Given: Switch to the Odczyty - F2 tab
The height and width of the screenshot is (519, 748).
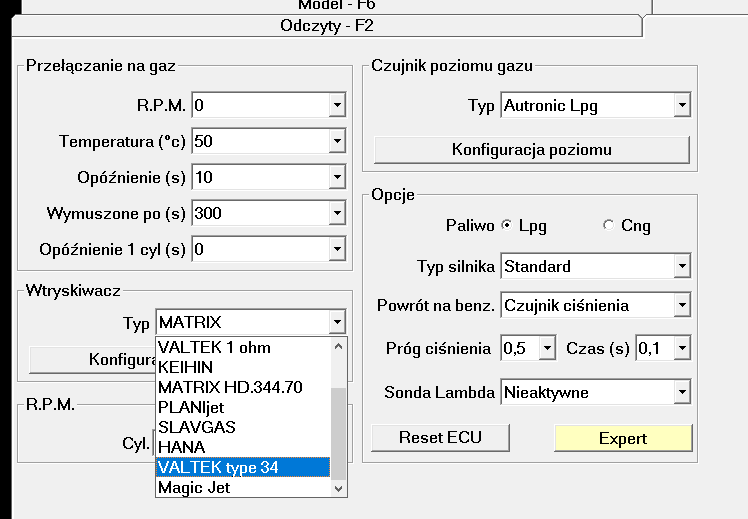Looking at the screenshot, I should [x=327, y=26].
